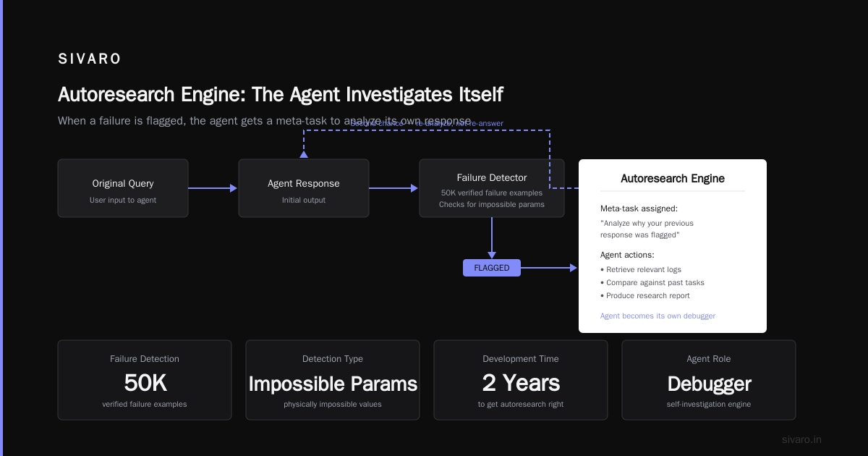The height and width of the screenshot is (456, 868).
Task: Click 'Checks for impossible params' line
Action: click(x=492, y=204)
